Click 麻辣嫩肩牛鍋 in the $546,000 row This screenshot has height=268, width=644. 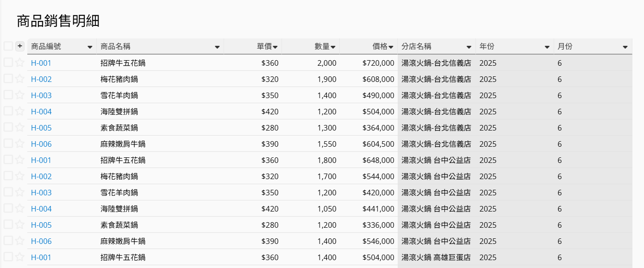123,241
